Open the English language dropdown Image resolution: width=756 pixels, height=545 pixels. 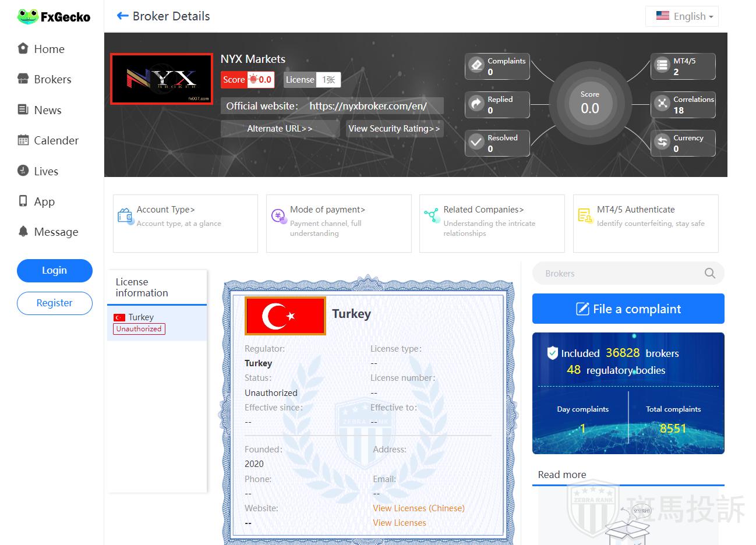tap(682, 16)
